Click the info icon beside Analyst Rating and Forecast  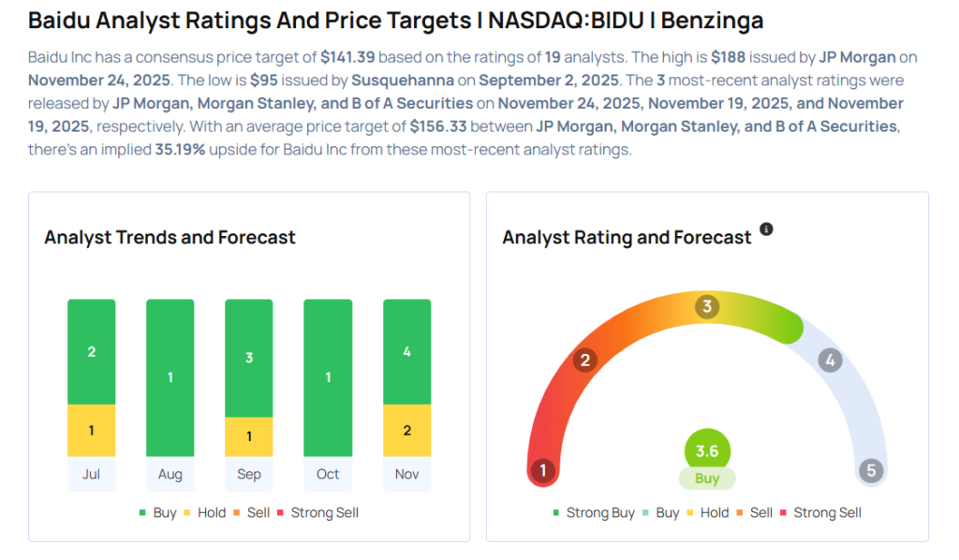766,229
